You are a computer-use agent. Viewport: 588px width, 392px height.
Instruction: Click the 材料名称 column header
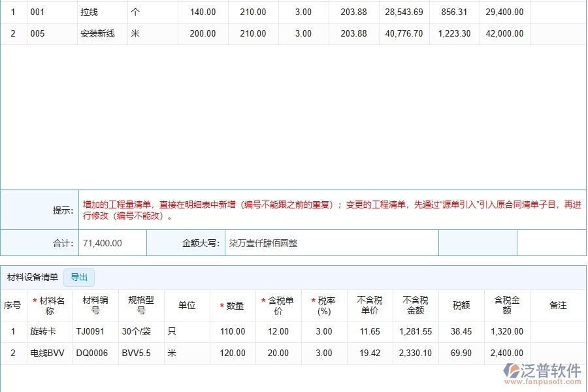[49, 305]
